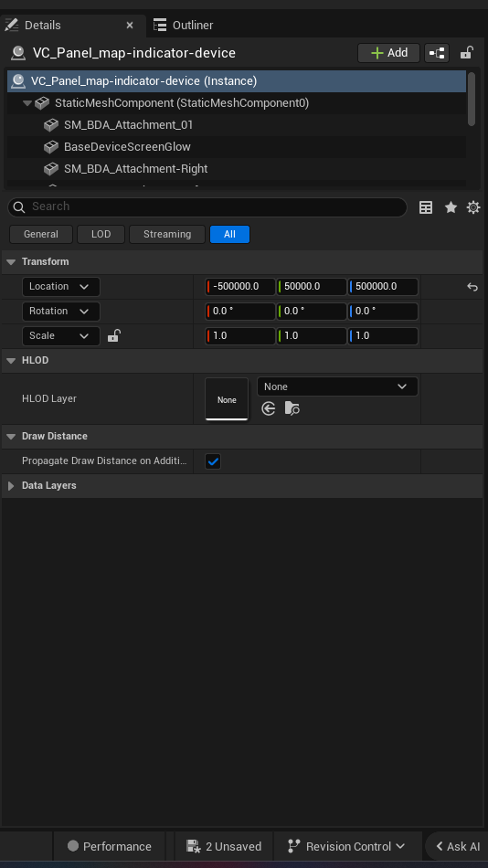Viewport: 488px width, 868px height.
Task: Click the HLOD Layer None thumbnail
Action: coord(227,399)
